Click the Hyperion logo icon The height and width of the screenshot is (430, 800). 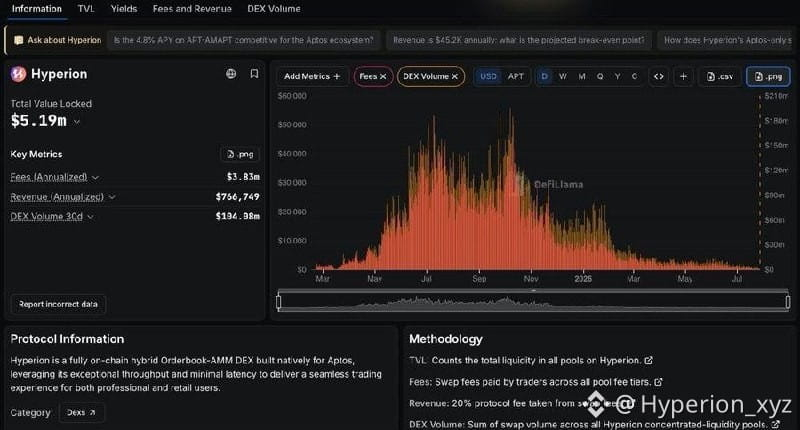[18, 74]
